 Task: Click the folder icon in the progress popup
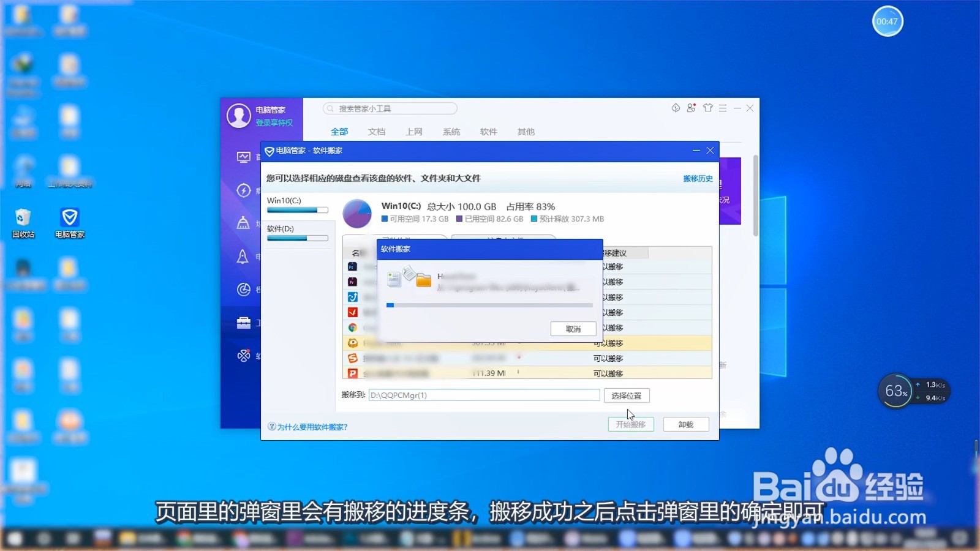423,280
